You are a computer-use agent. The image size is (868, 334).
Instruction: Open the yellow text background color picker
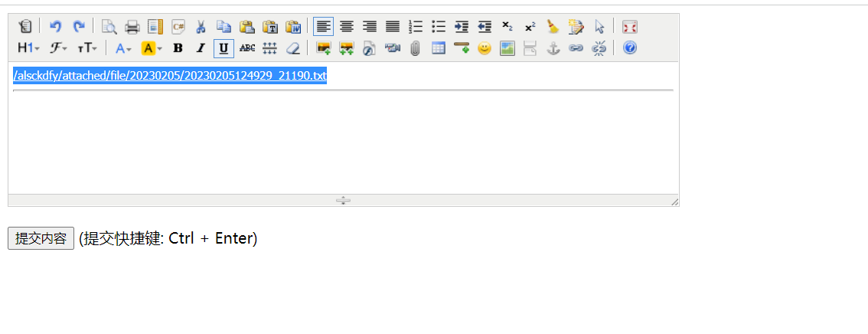tap(152, 48)
